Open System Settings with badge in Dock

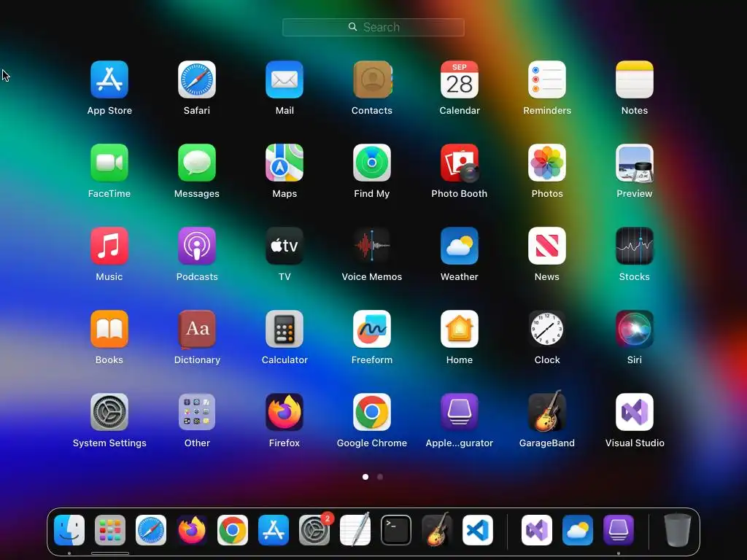[314, 530]
